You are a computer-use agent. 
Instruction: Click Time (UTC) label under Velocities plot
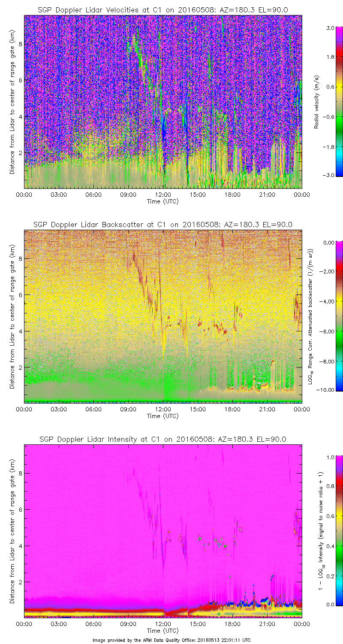(162, 201)
